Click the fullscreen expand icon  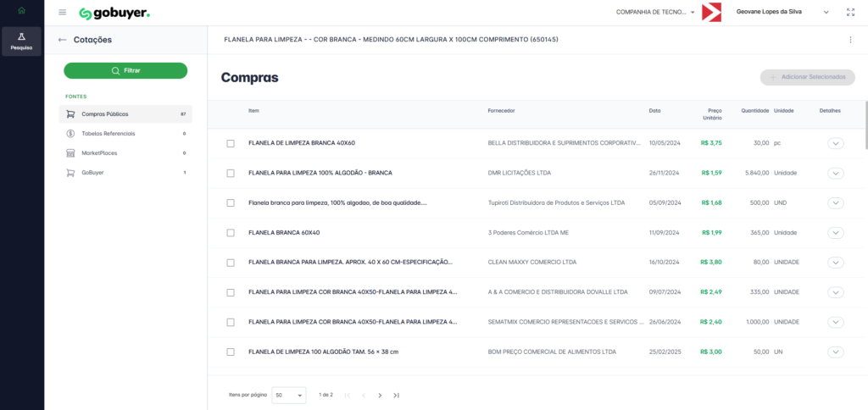pos(850,12)
